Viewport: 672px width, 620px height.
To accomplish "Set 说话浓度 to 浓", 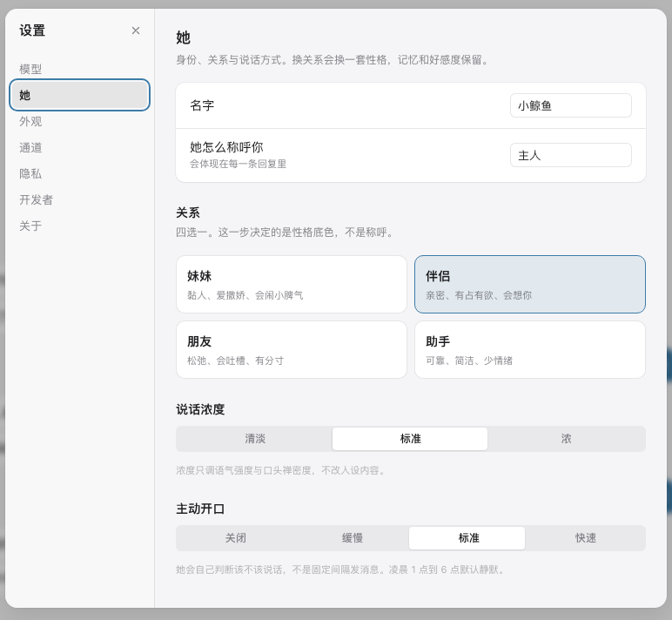I will click(566, 439).
